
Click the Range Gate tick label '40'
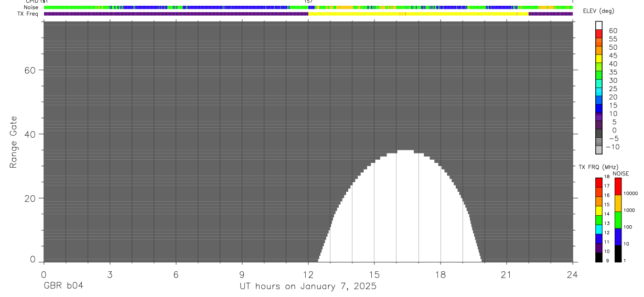point(30,134)
